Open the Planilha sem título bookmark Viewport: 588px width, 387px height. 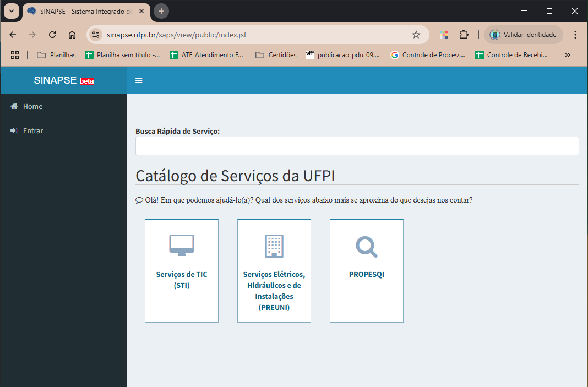(122, 55)
